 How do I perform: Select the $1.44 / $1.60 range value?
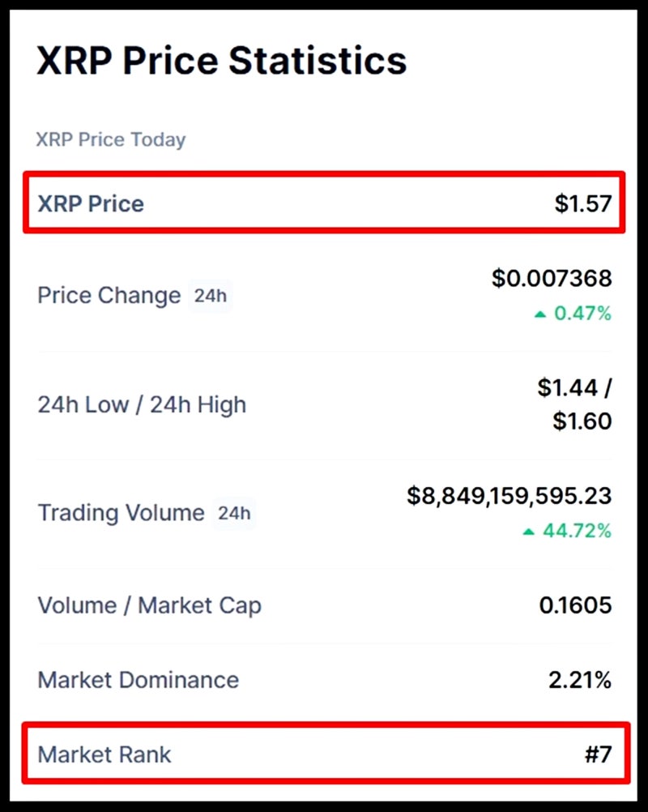(x=575, y=404)
